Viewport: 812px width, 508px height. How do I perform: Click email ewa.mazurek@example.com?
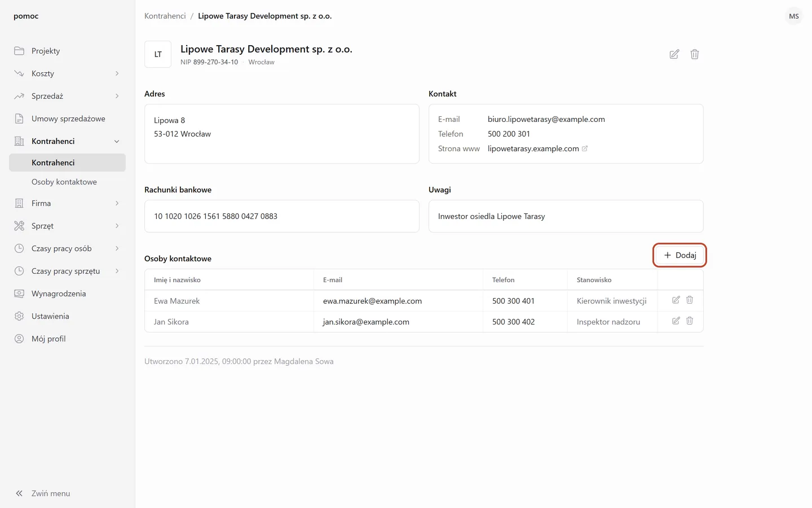pyautogui.click(x=372, y=301)
